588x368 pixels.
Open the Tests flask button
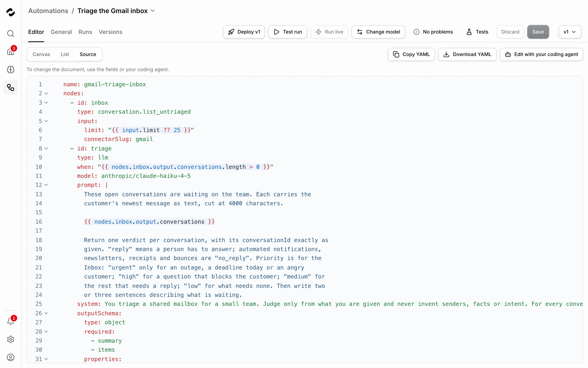[x=477, y=32]
